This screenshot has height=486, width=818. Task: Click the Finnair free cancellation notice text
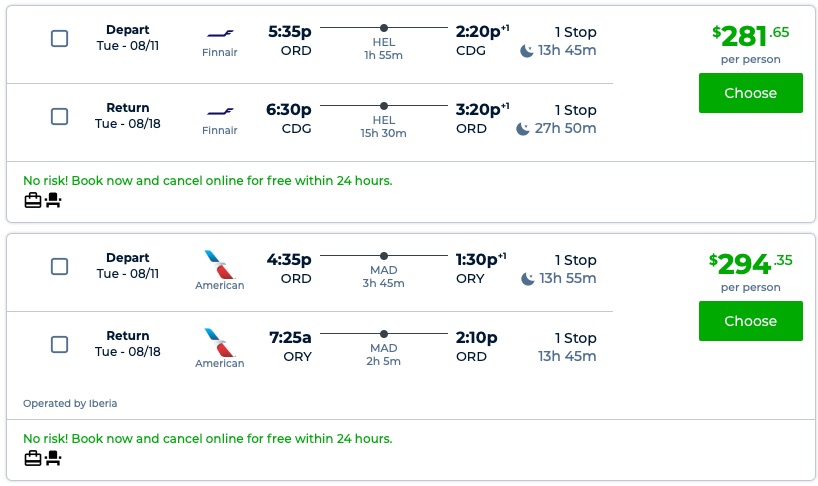click(x=208, y=181)
